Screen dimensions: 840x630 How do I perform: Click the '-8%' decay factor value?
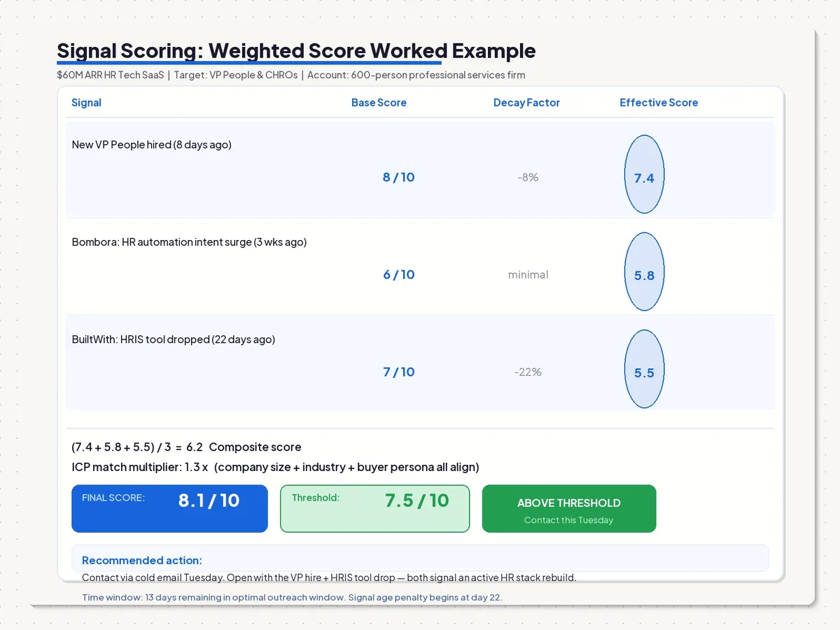point(528,177)
